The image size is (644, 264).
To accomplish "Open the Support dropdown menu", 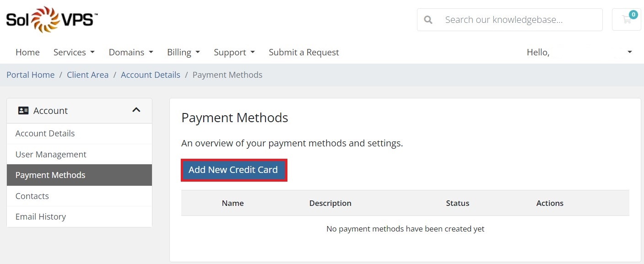I will [234, 52].
